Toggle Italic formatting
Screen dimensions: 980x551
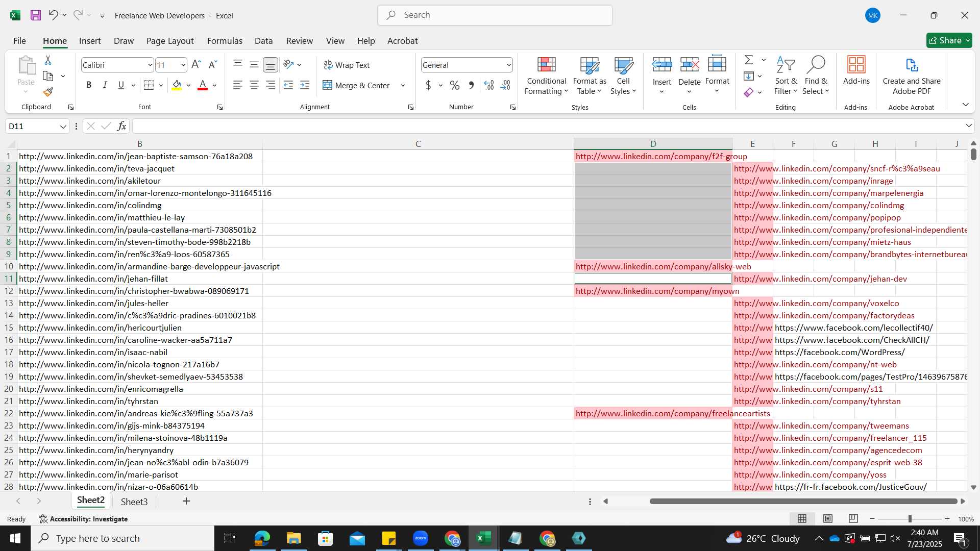click(105, 85)
